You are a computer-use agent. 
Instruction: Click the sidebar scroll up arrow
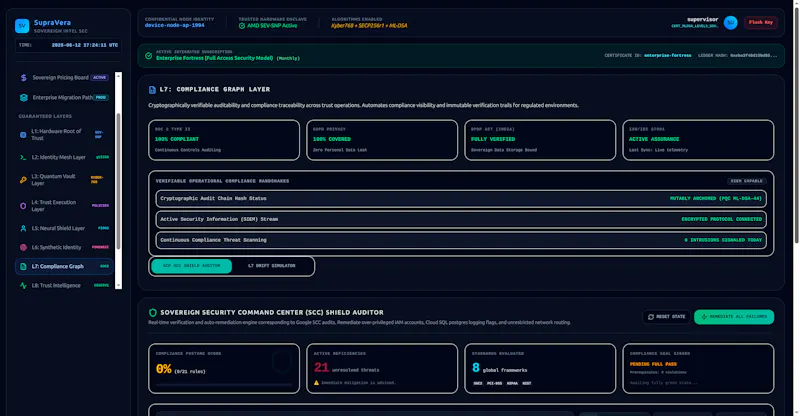(118, 76)
